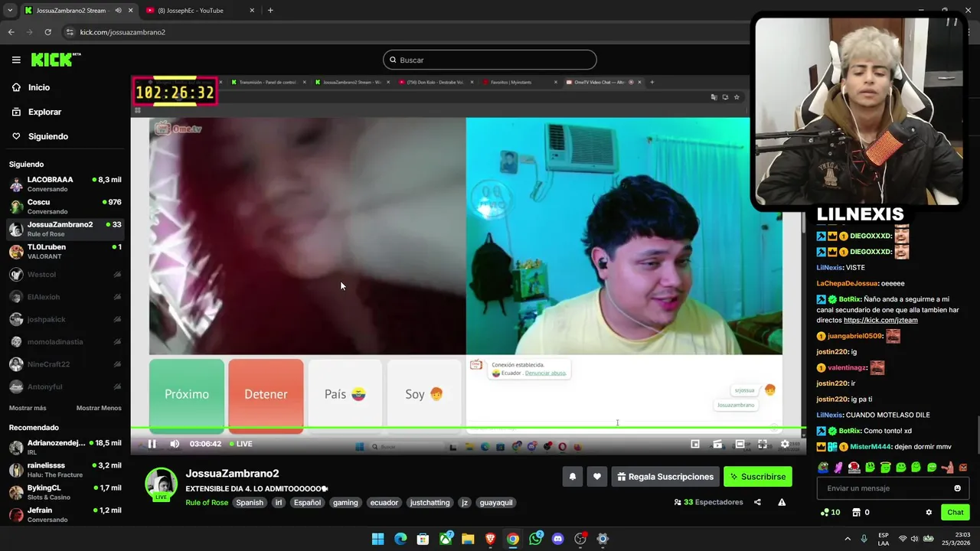The image size is (980, 551).
Task: Share the stream via share icon
Action: [757, 502]
